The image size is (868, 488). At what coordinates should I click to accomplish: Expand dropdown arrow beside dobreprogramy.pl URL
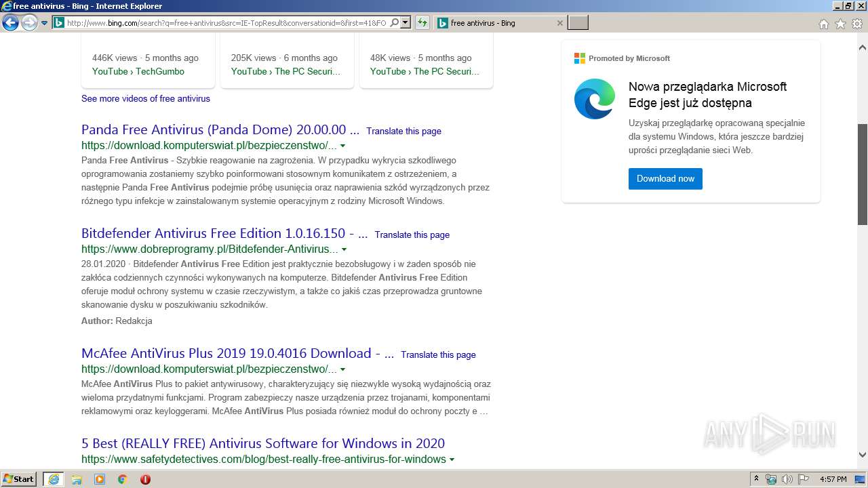point(344,249)
